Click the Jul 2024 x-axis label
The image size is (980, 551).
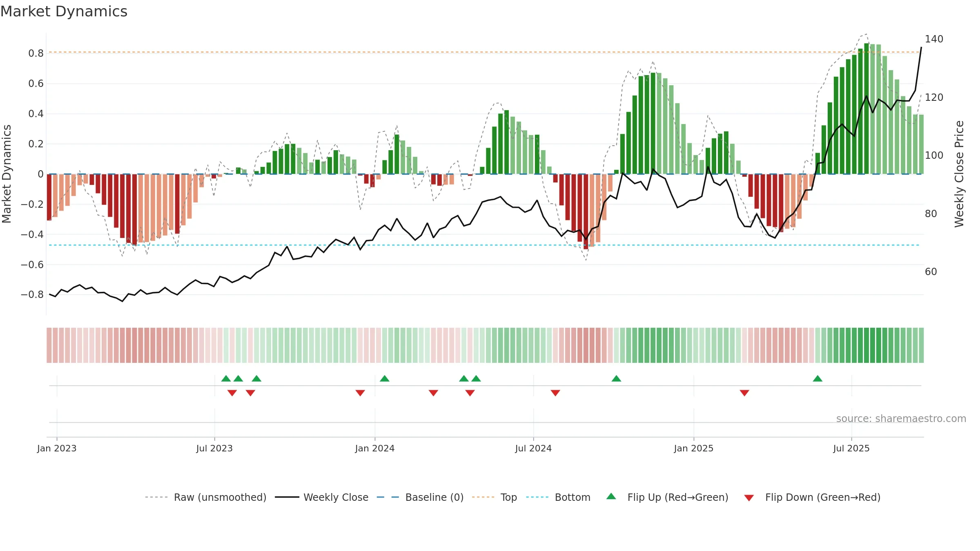[533, 448]
